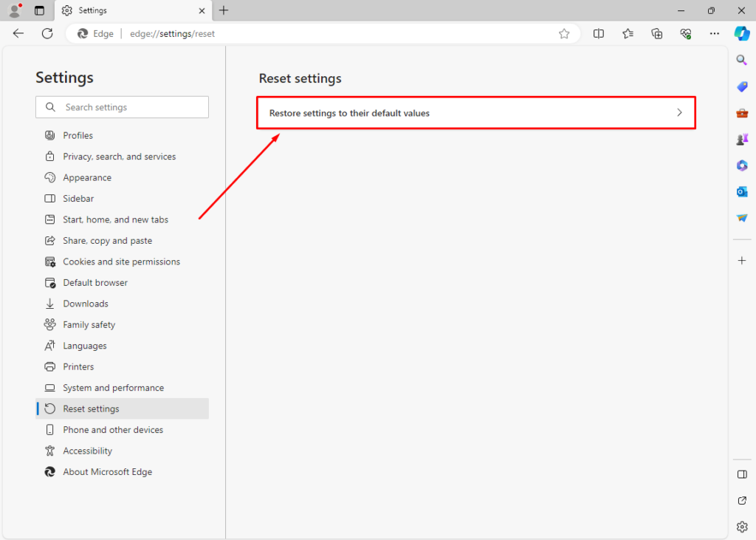Open the tab actions menu
The height and width of the screenshot is (540, 756).
[x=39, y=10]
